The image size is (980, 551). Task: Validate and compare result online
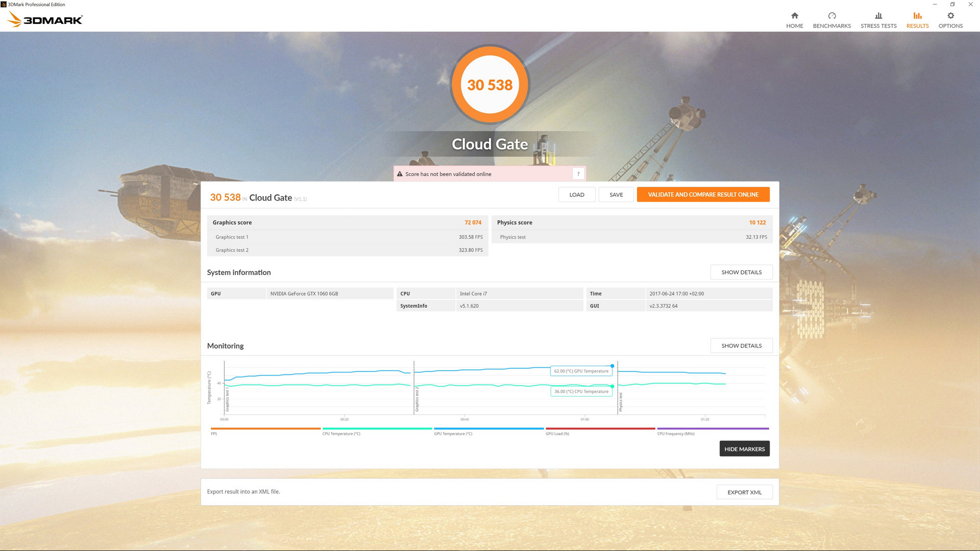[x=703, y=195]
